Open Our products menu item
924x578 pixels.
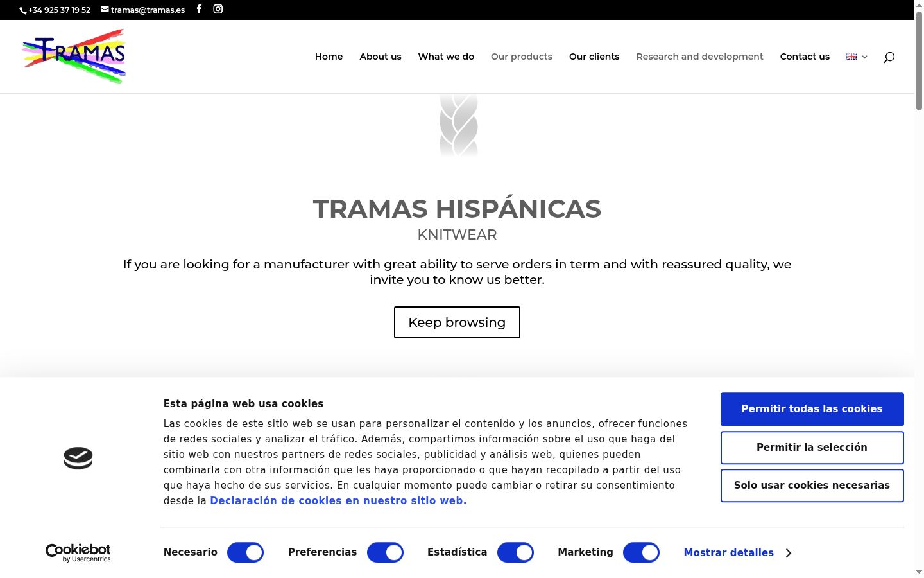(x=522, y=57)
